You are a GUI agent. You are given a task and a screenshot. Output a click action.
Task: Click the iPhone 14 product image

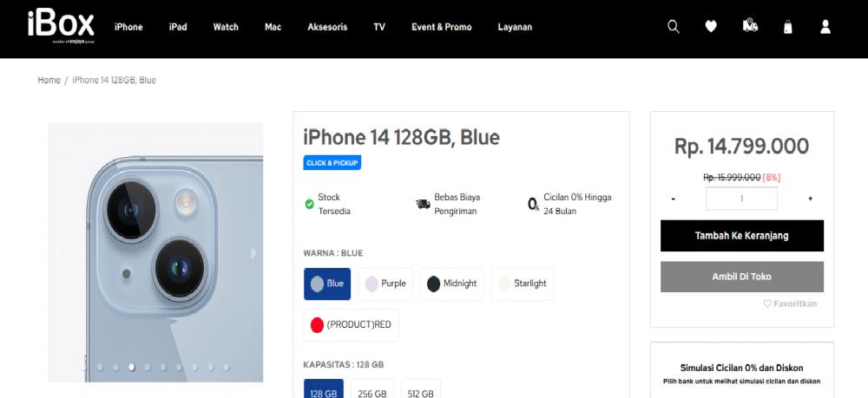click(155, 252)
